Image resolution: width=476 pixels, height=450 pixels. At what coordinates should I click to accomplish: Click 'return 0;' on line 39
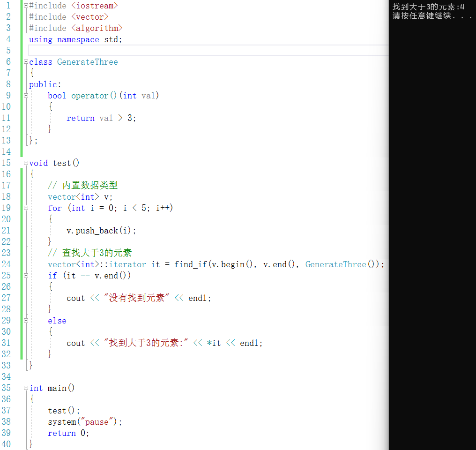(68, 433)
